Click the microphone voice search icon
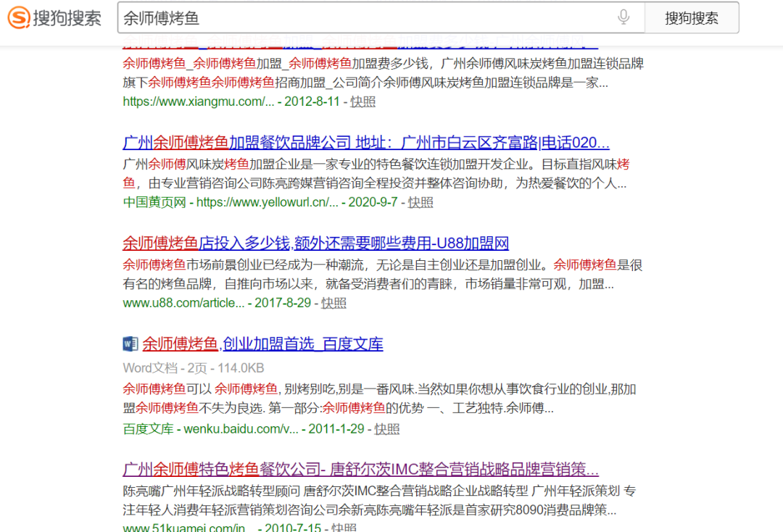The width and height of the screenshot is (783, 532). coord(623,17)
